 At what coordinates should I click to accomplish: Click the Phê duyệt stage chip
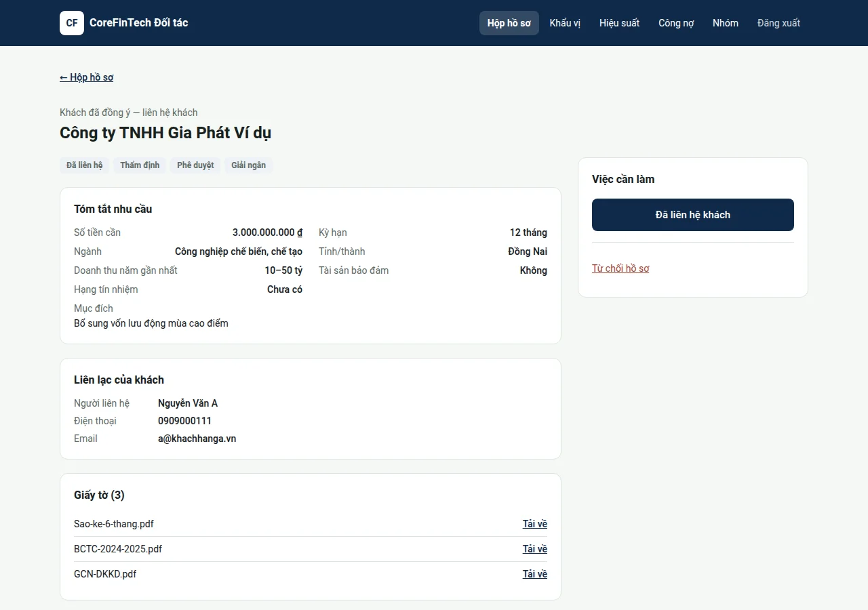coord(195,165)
